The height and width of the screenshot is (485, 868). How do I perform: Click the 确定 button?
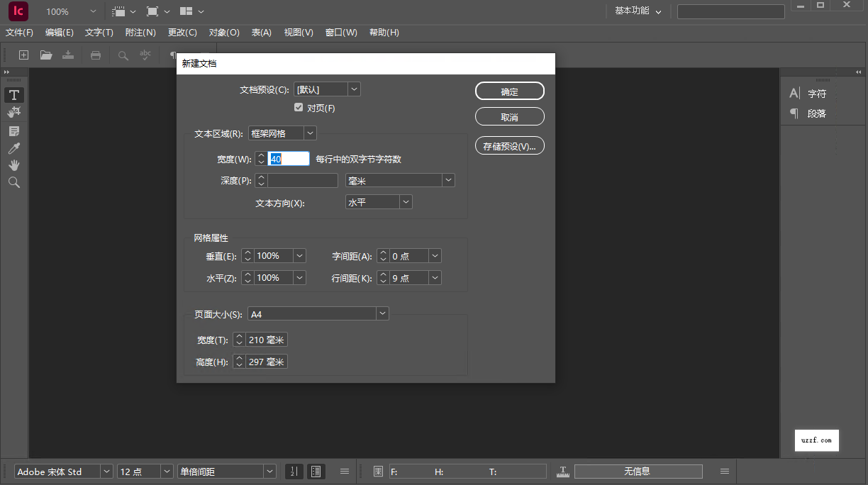(509, 91)
